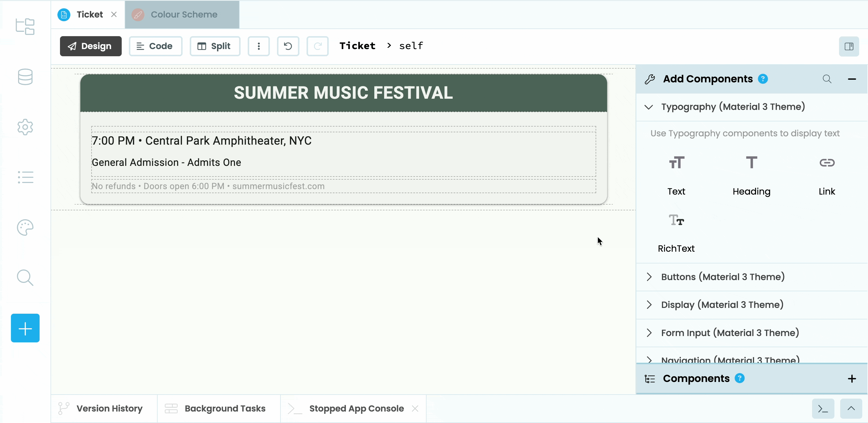Open the Search magnifier in the sidebar
Image resolution: width=868 pixels, height=423 pixels.
(x=25, y=278)
